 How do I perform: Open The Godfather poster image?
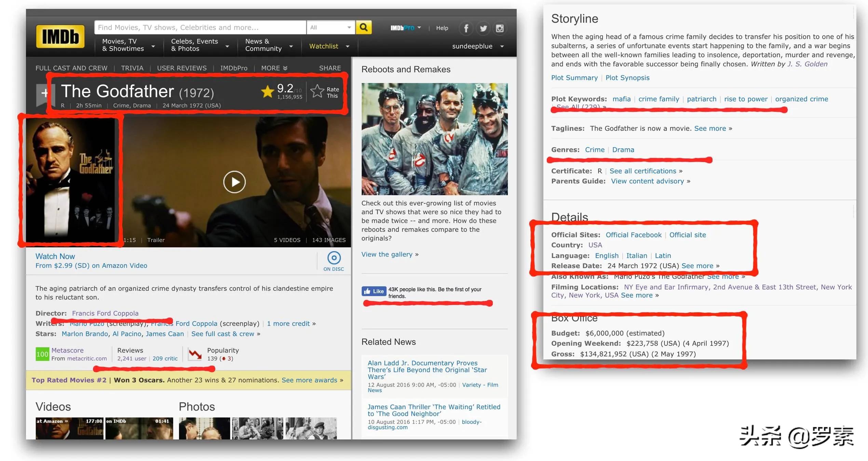(x=70, y=180)
